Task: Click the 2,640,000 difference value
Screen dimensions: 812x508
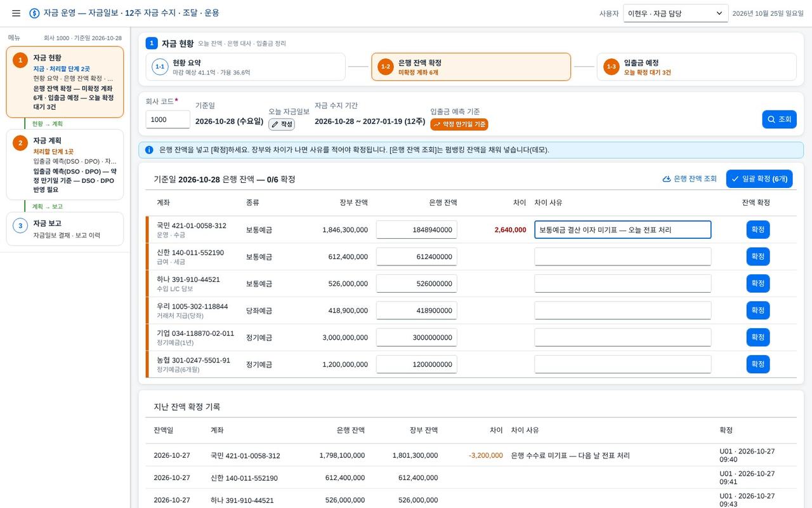Action: pos(510,230)
